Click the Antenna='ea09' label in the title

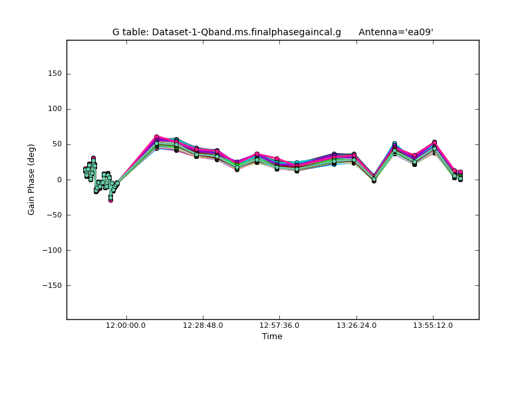396,32
